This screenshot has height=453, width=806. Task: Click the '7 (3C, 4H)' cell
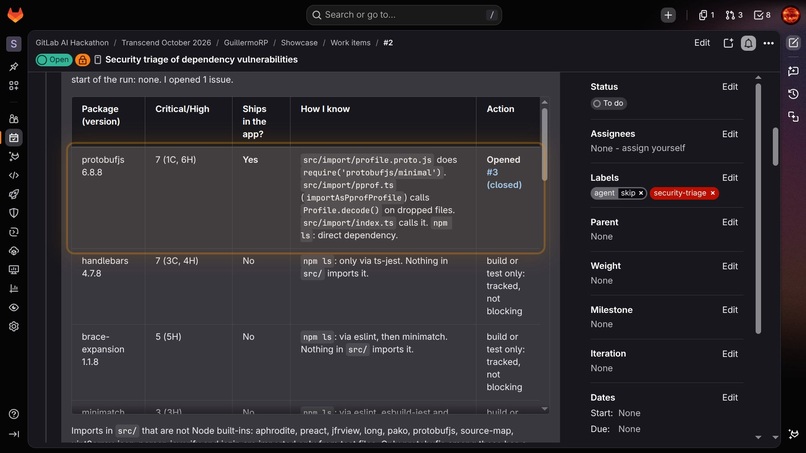(x=188, y=286)
